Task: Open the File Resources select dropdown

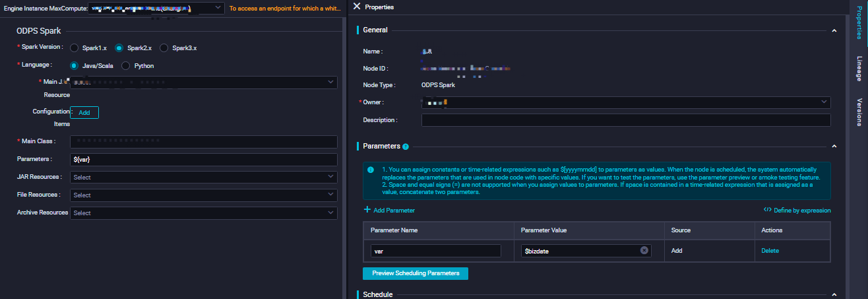Action: pos(204,195)
